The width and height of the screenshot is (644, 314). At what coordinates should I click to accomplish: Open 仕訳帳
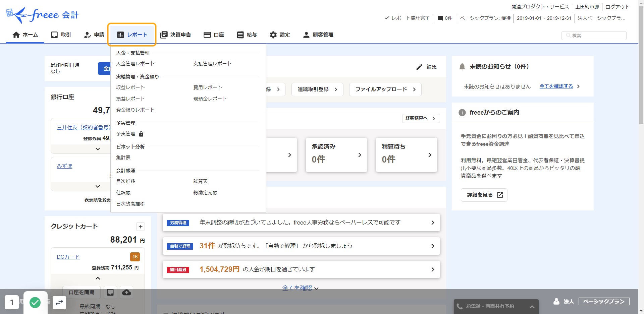(123, 193)
